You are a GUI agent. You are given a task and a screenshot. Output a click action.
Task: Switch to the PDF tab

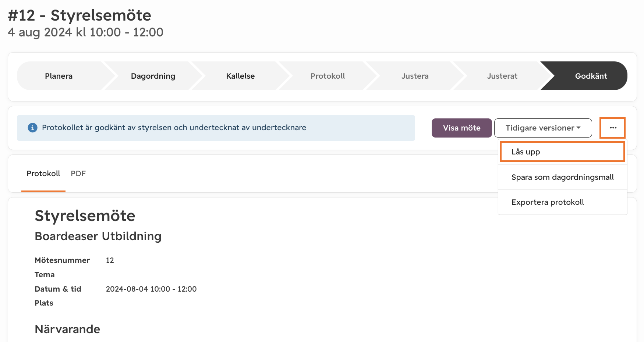coord(78,174)
